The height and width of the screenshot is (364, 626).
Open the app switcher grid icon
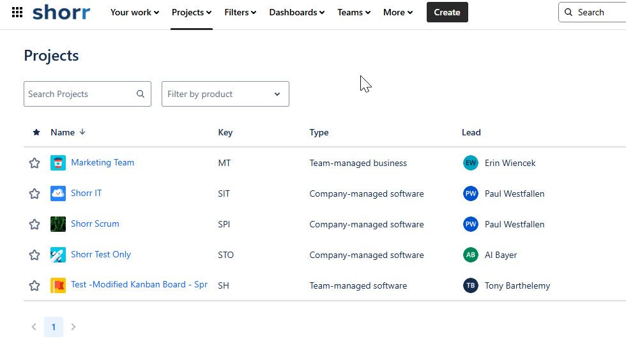17,12
